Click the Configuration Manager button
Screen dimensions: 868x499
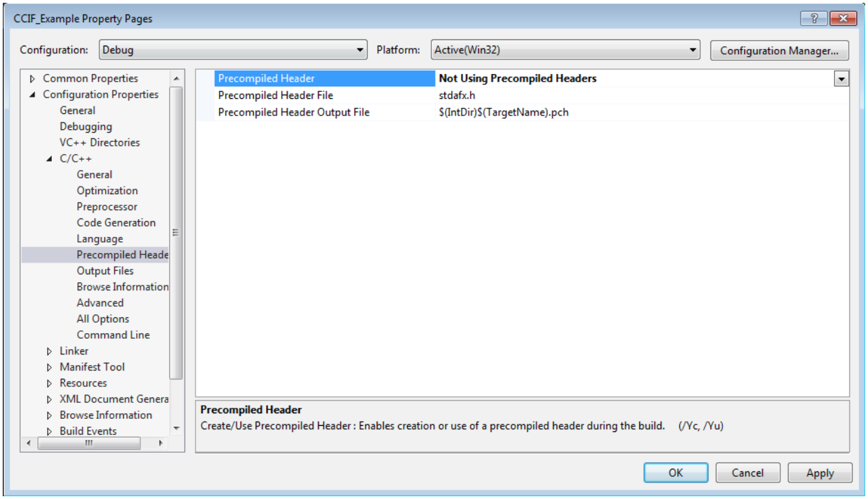coord(779,50)
